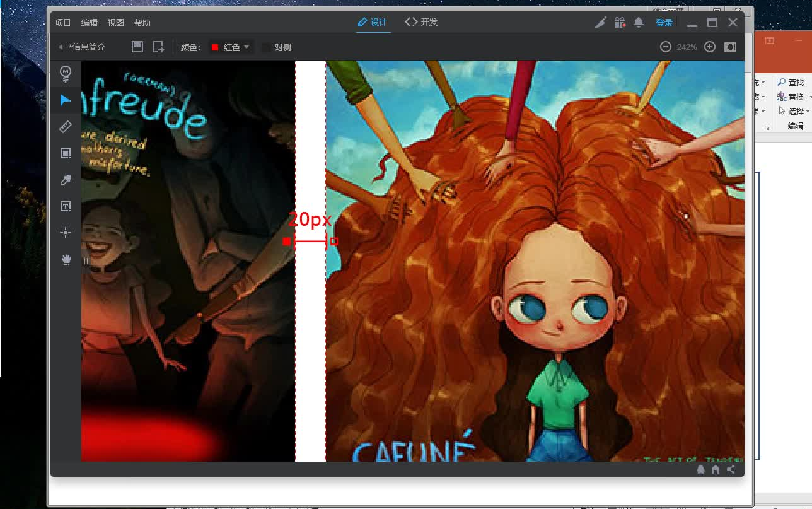Image resolution: width=812 pixels, height=509 pixels.
Task: Switch to the 设计 tab
Action: coord(372,23)
